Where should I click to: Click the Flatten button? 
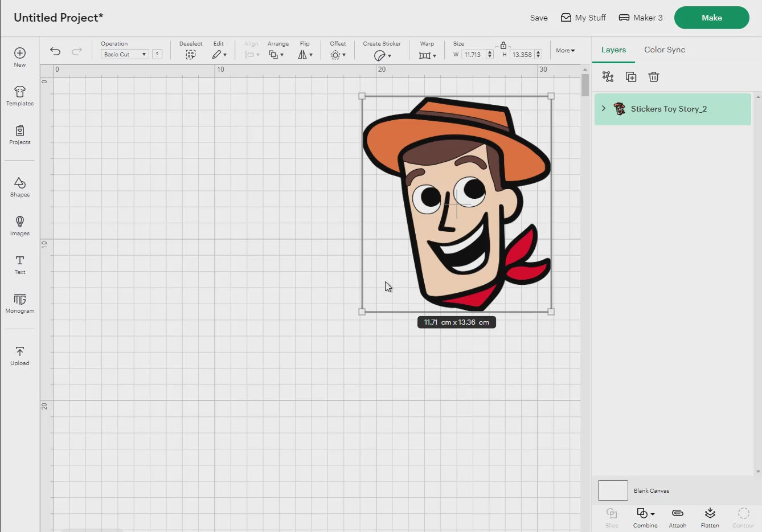pyautogui.click(x=710, y=518)
